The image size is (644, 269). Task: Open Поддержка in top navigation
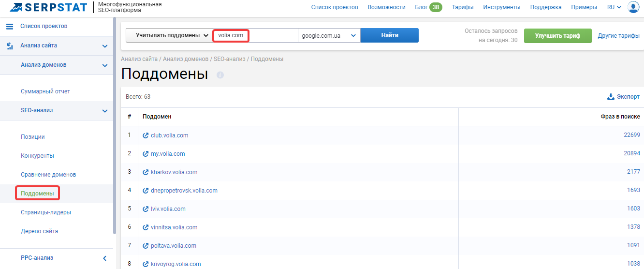(546, 7)
